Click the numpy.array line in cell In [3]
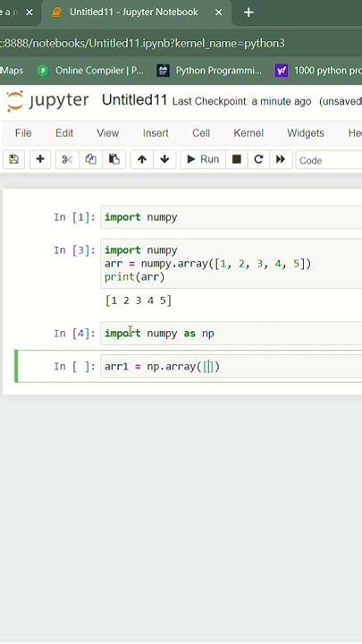Screen dimensions: 362x644 tap(207, 264)
